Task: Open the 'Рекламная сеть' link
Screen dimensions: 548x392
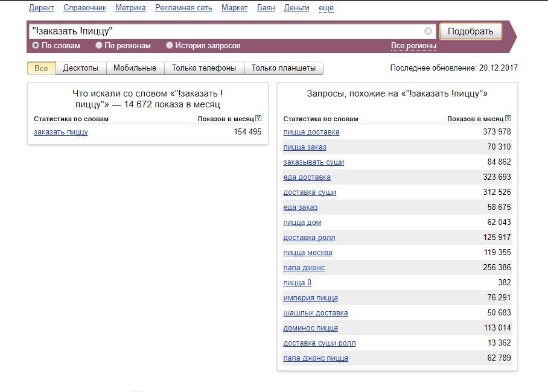Action: coord(183,8)
